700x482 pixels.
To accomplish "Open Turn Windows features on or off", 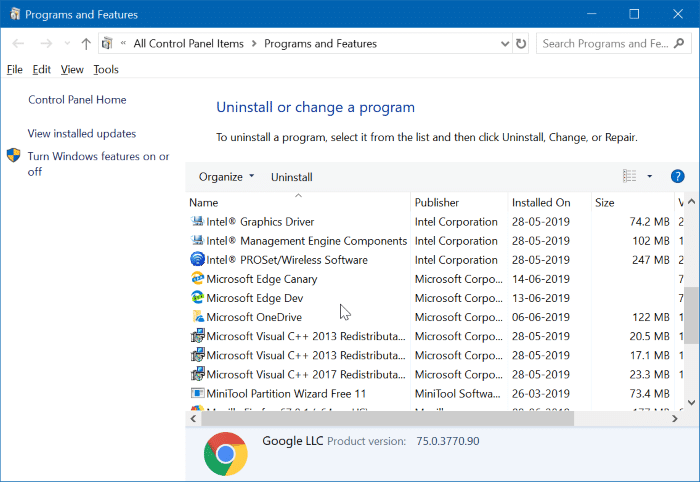I will pos(98,164).
